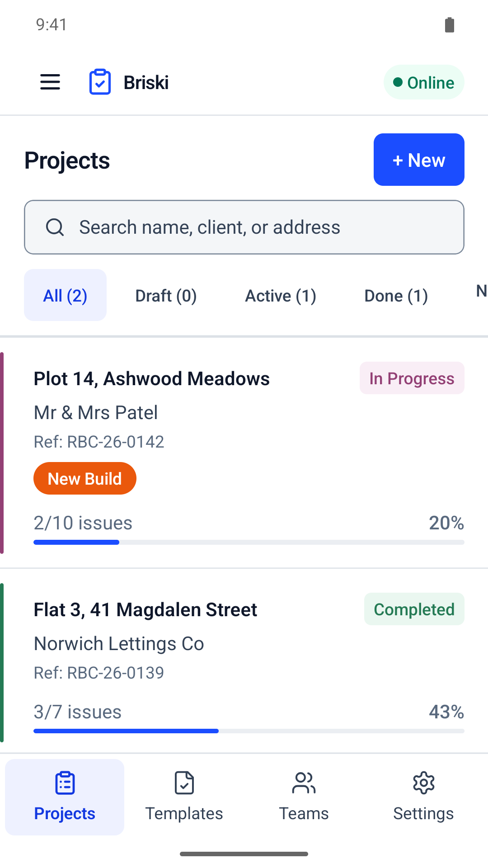Open Settings gear in bottom navigation
This screenshot has height=868, width=488.
tap(423, 797)
